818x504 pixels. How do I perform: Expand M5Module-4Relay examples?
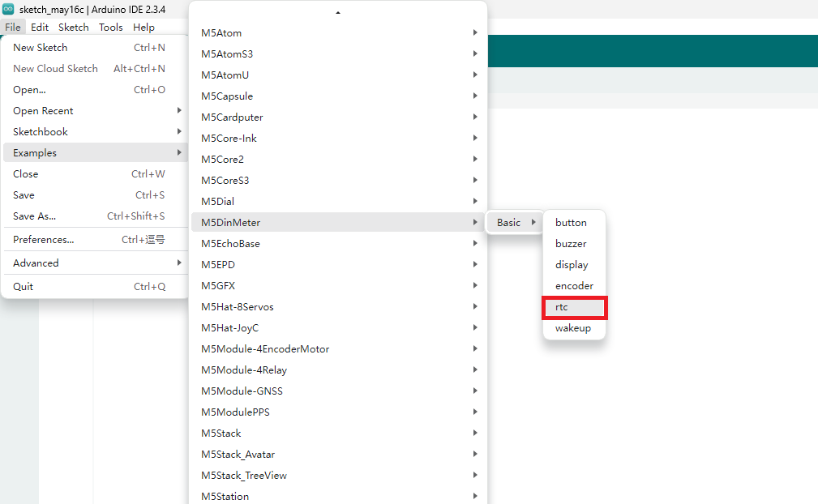point(338,369)
